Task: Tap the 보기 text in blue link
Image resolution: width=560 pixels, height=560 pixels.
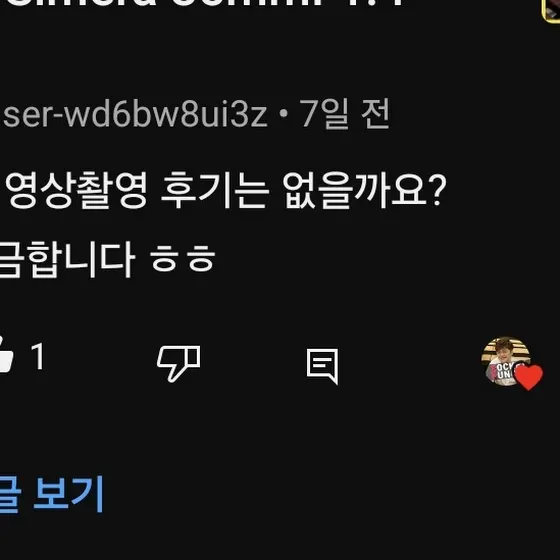Action: [68, 494]
